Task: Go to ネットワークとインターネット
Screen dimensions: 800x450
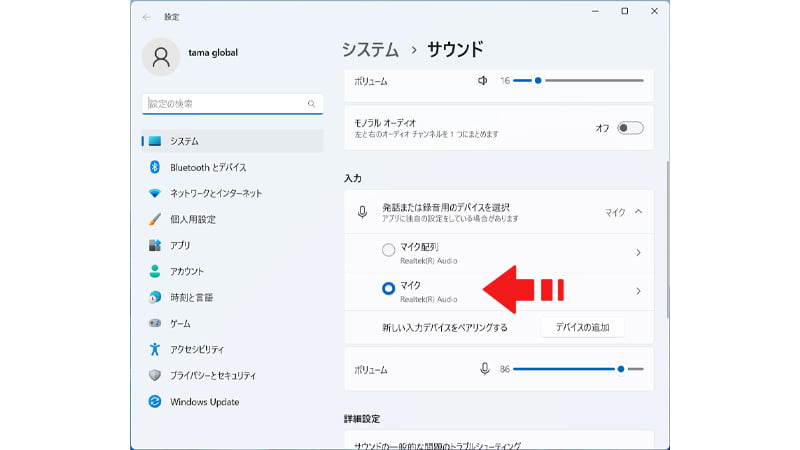Action: click(216, 193)
